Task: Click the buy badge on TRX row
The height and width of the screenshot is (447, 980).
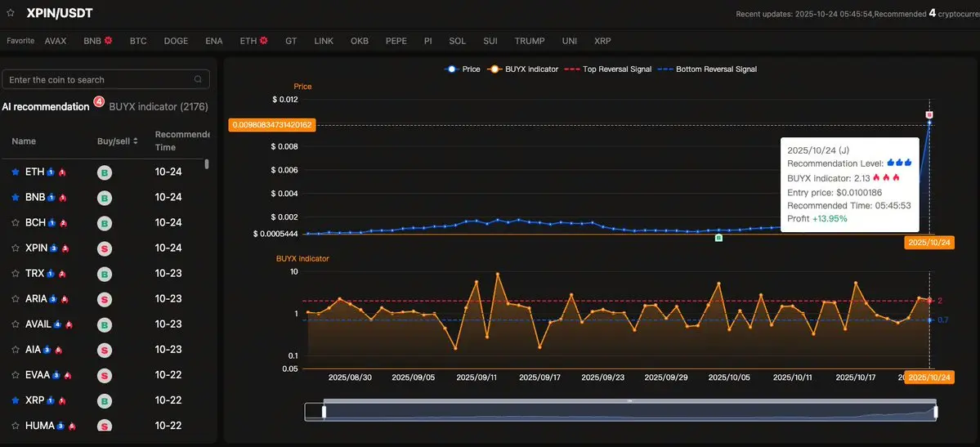Action: pos(105,274)
